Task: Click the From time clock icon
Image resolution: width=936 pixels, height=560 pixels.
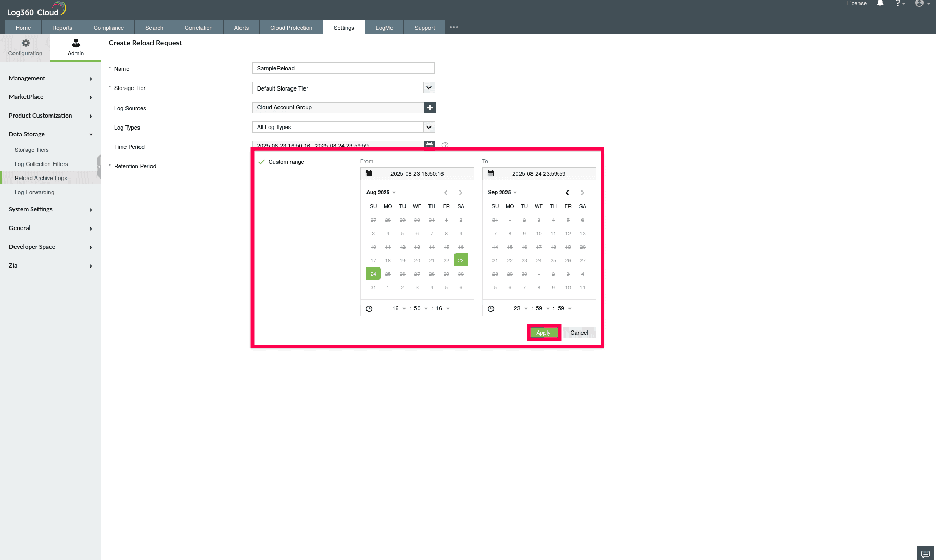Action: coord(369,309)
